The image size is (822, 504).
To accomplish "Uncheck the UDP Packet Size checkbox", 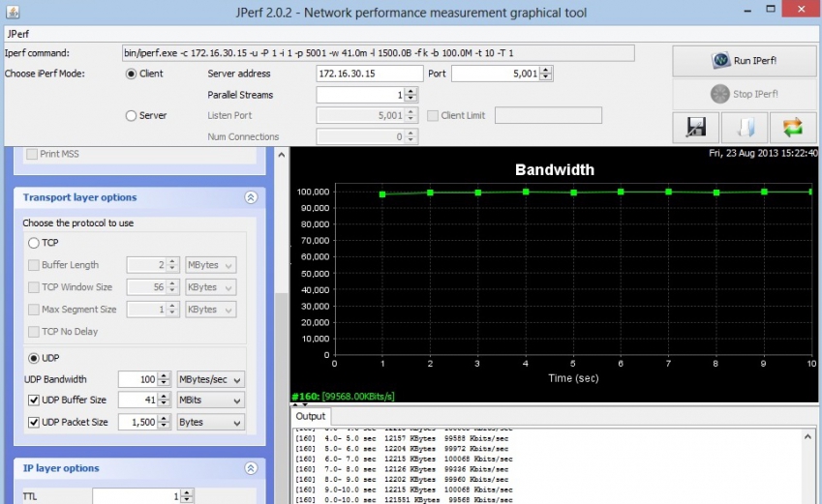I will point(34,423).
